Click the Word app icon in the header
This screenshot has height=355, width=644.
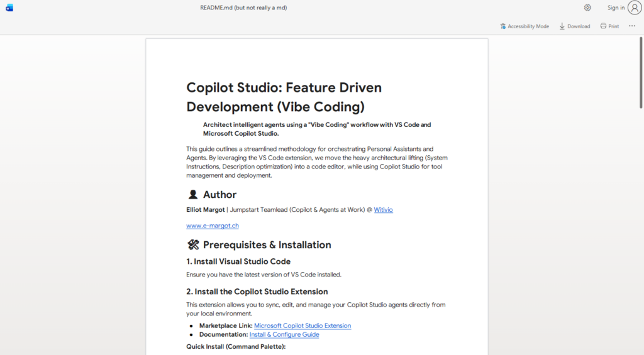click(9, 8)
